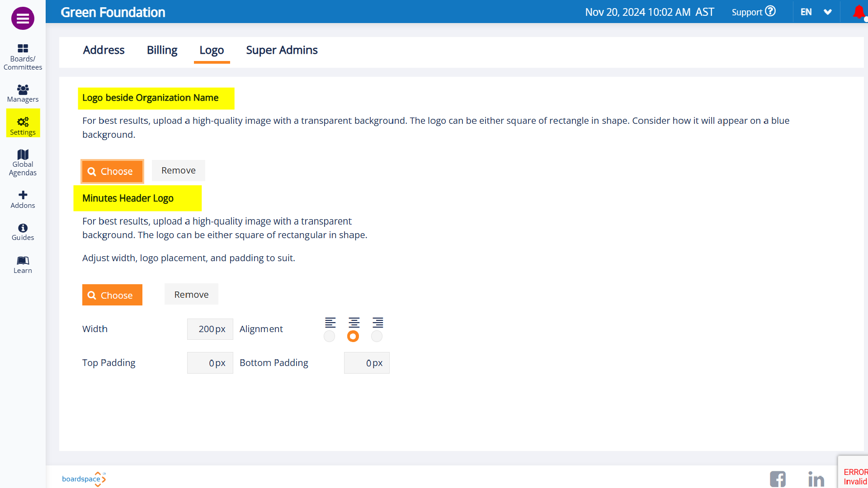Open the purple hamburger menu
This screenshot has height=488, width=868.
coord(23,19)
